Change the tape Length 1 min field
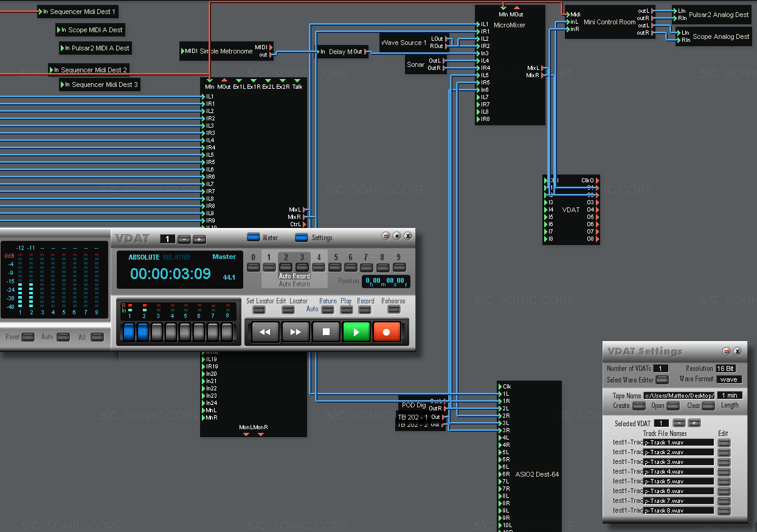Image resolution: width=757 pixels, height=532 pixels. point(730,395)
